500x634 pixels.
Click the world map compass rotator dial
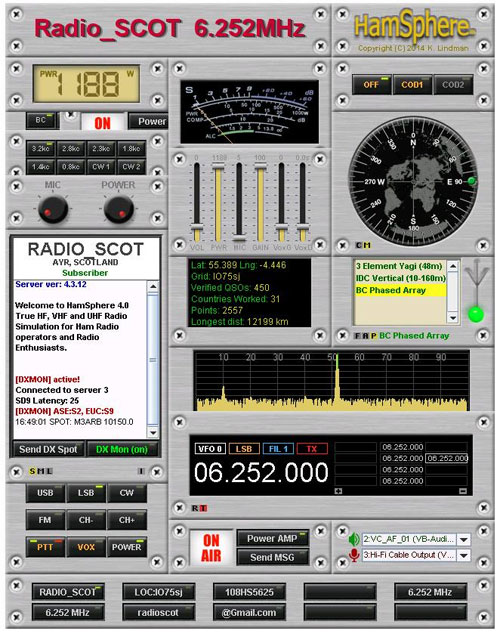click(x=413, y=181)
